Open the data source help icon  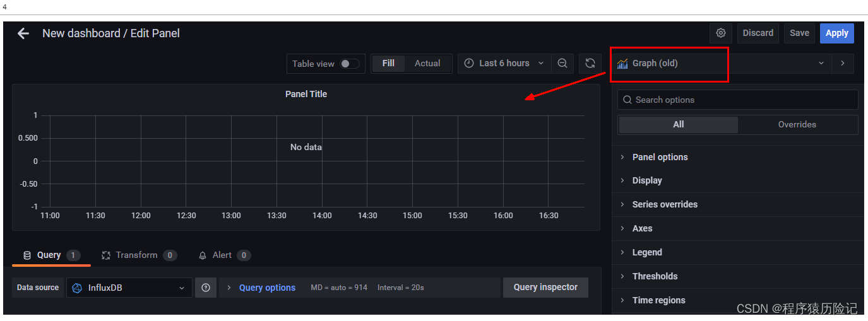(x=206, y=288)
